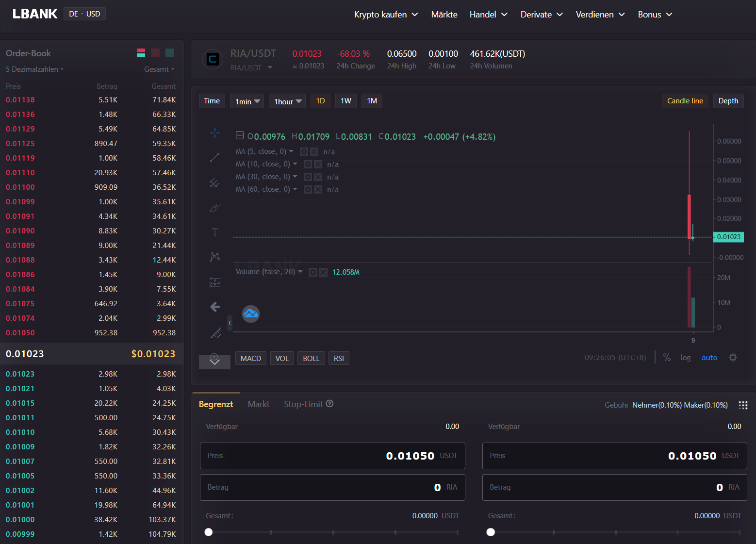Select the text annotation tool
The image size is (756, 544).
(215, 232)
